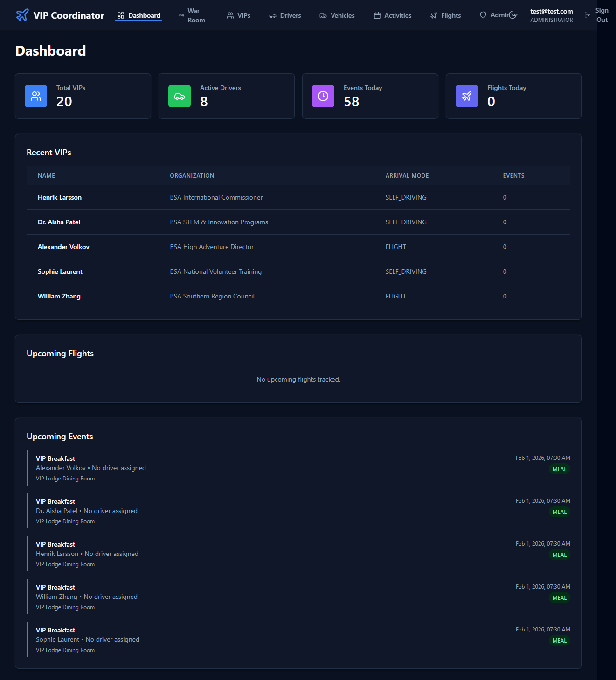This screenshot has width=616, height=680.
Task: Go to the VIPs tab
Action: (238, 15)
